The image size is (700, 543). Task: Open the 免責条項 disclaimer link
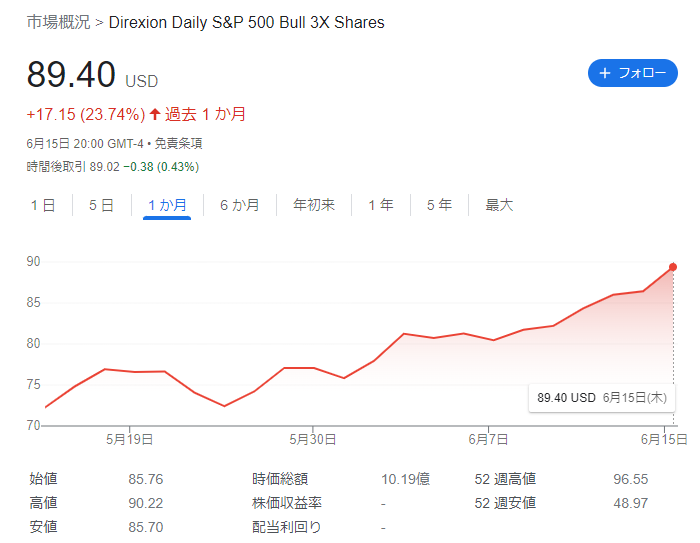point(178,143)
